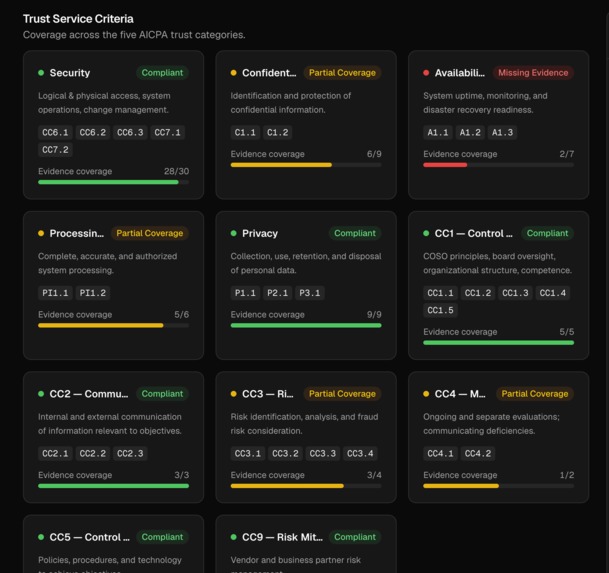
Task: Choose the CC6.3 control tag
Action: tap(130, 132)
